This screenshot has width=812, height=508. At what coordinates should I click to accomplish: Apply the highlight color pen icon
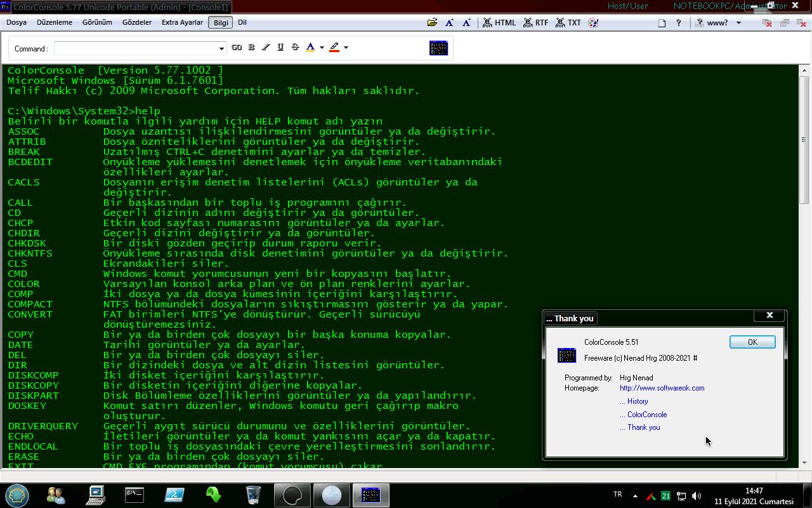coord(334,48)
